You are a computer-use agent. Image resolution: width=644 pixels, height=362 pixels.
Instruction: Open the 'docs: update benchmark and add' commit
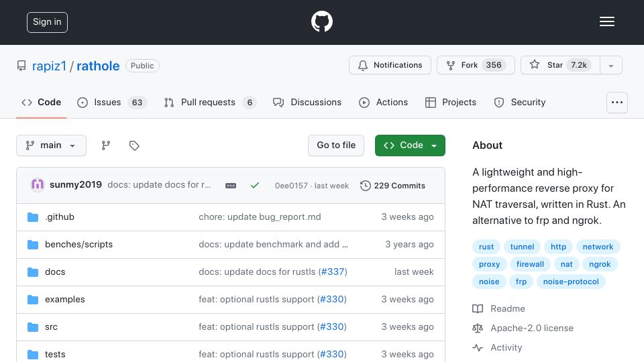(274, 244)
